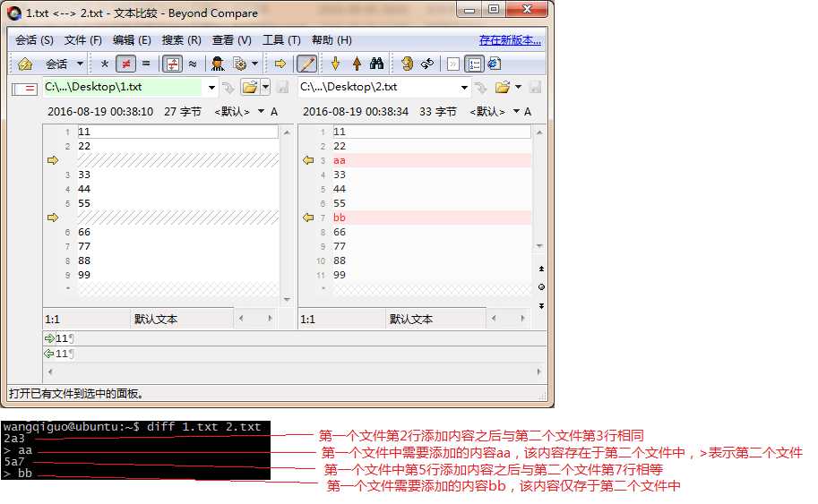Toggle the line details panel button
Image resolution: width=818 pixels, height=504 pixels.
pyautogui.click(x=474, y=64)
